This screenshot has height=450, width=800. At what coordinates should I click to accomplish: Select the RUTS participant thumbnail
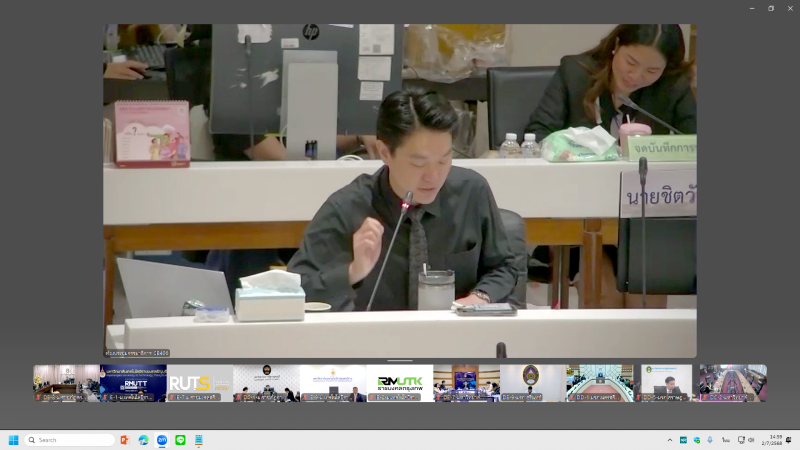click(200, 383)
